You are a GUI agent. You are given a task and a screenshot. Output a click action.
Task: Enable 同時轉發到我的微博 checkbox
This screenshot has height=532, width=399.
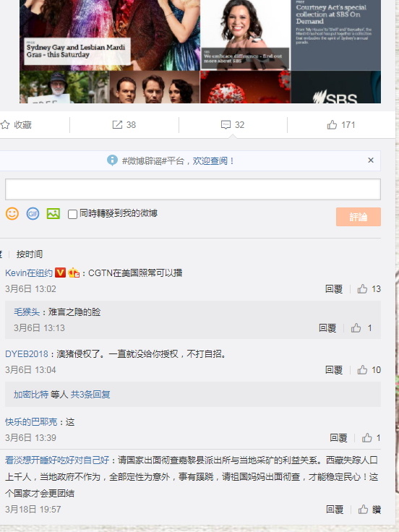[x=72, y=214]
